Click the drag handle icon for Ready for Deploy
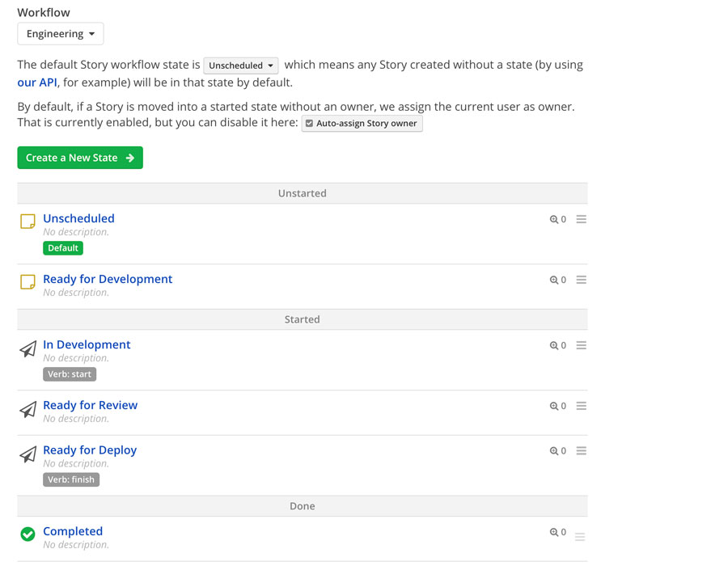 (x=581, y=451)
